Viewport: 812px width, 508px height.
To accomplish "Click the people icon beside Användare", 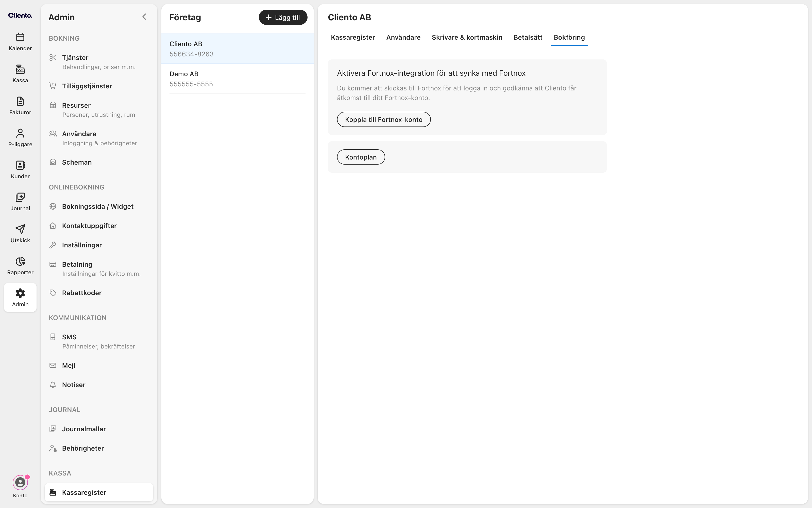I will (53, 134).
